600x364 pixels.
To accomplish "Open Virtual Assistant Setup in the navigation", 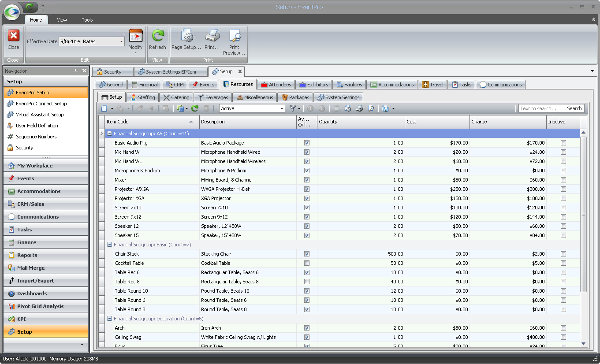I will (46, 115).
